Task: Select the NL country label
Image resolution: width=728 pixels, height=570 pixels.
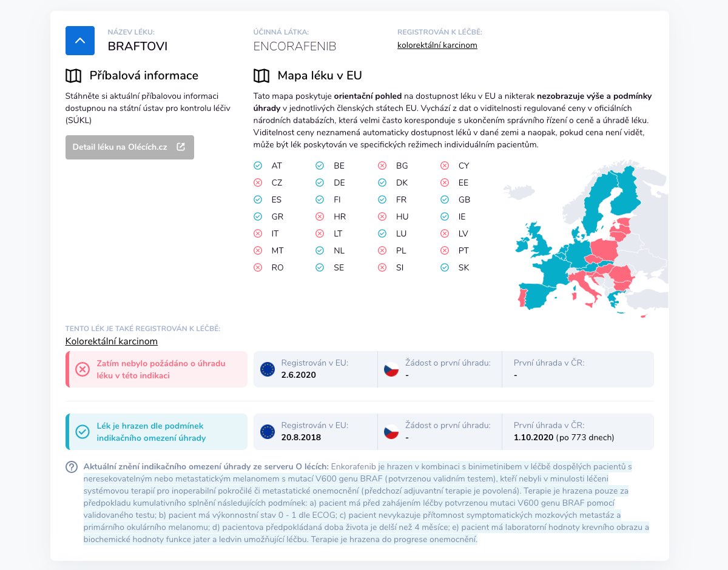Action: (339, 250)
